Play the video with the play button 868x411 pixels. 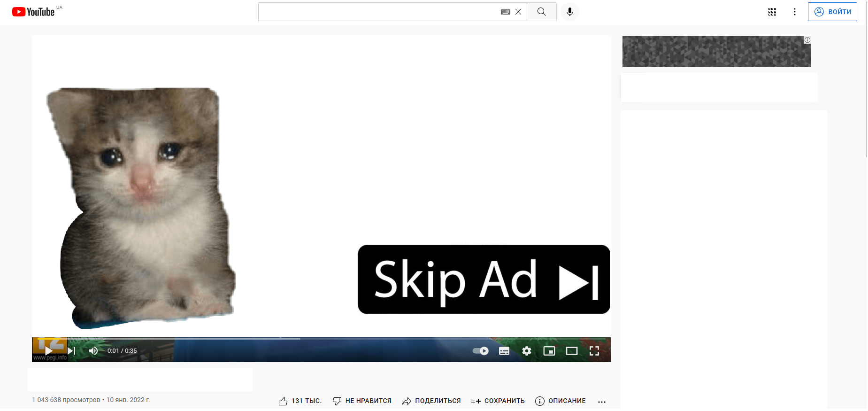[48, 351]
